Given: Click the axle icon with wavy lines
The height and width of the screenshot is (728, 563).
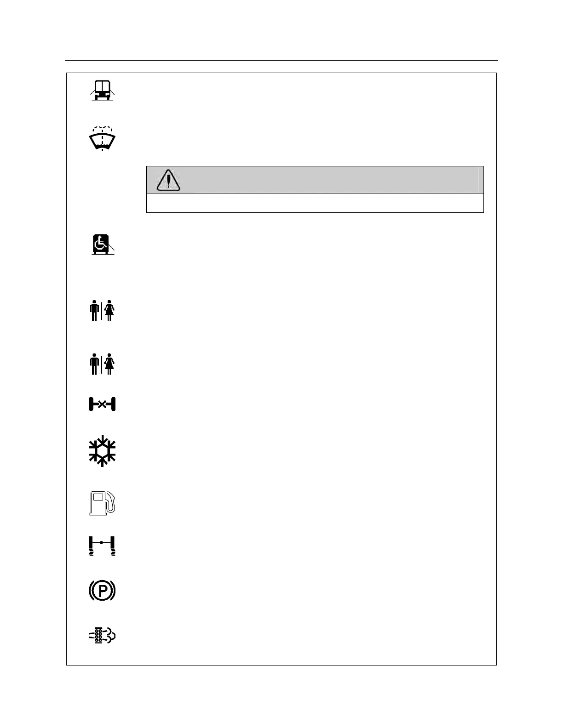Looking at the screenshot, I should pyautogui.click(x=102, y=546).
